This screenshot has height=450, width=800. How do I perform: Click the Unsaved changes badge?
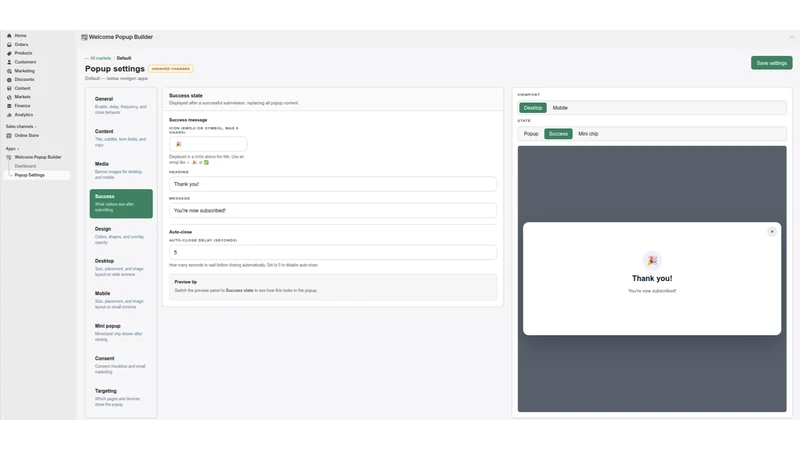[171, 69]
